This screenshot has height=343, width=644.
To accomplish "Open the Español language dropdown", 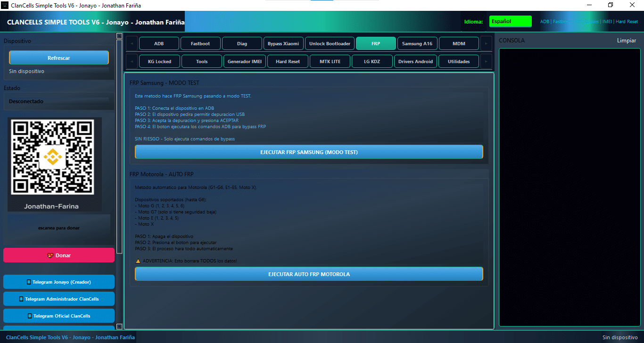I will 510,22.
